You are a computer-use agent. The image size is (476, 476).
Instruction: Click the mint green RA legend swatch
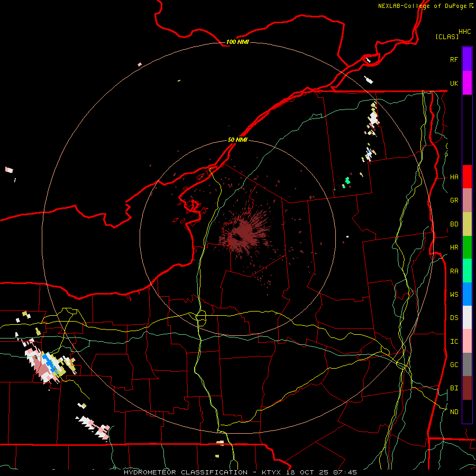[467, 271]
